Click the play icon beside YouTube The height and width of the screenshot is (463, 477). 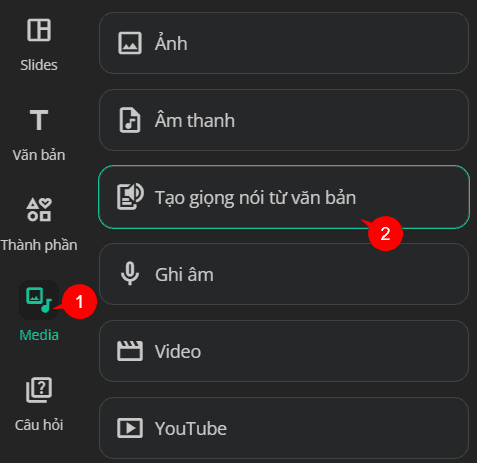[130, 428]
